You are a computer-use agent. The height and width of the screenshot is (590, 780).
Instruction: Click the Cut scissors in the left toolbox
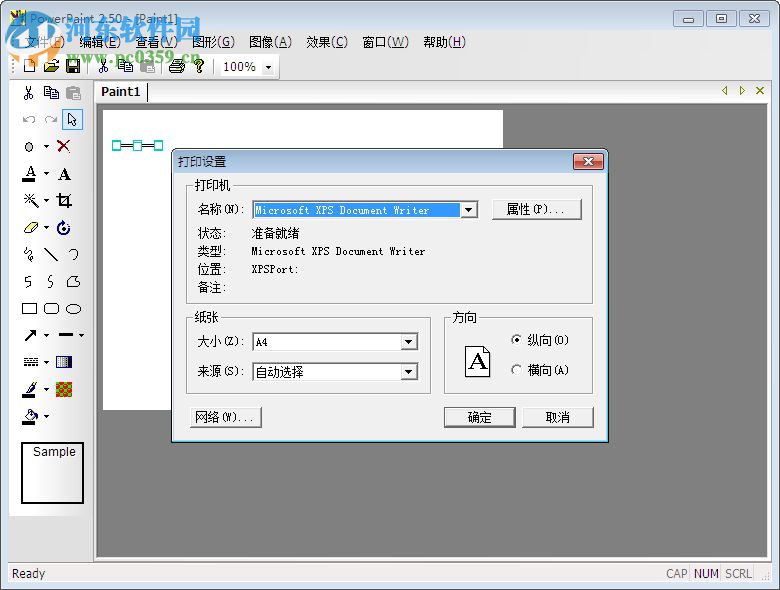(28, 93)
